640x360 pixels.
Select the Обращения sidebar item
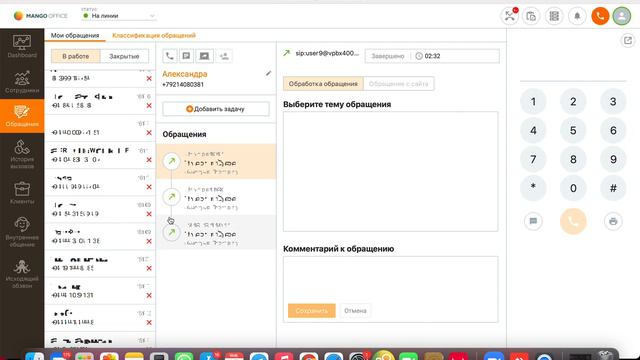(22, 116)
